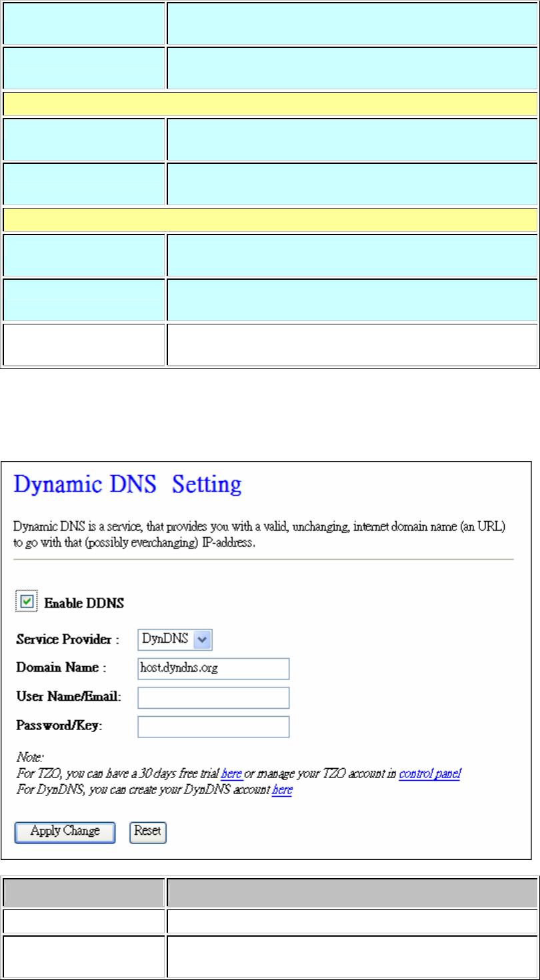Follow DynDNS account 'here' link

click(281, 790)
